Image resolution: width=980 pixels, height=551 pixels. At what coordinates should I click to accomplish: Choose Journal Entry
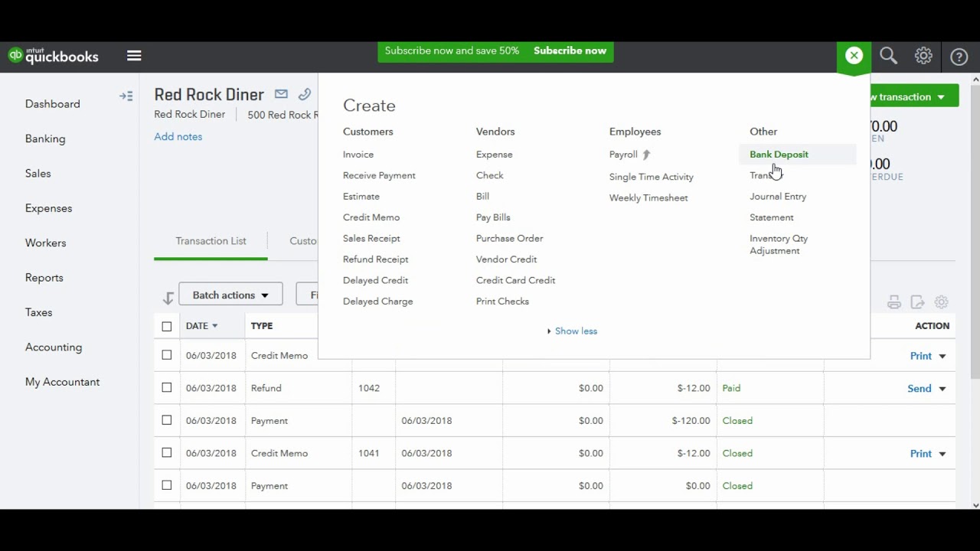tap(778, 197)
